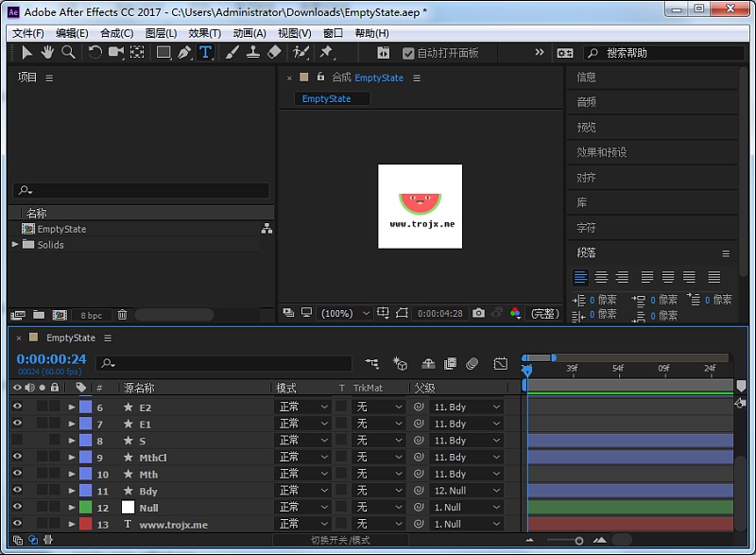Hide the E1 layer with eye toggle
The width and height of the screenshot is (756, 555).
17,424
